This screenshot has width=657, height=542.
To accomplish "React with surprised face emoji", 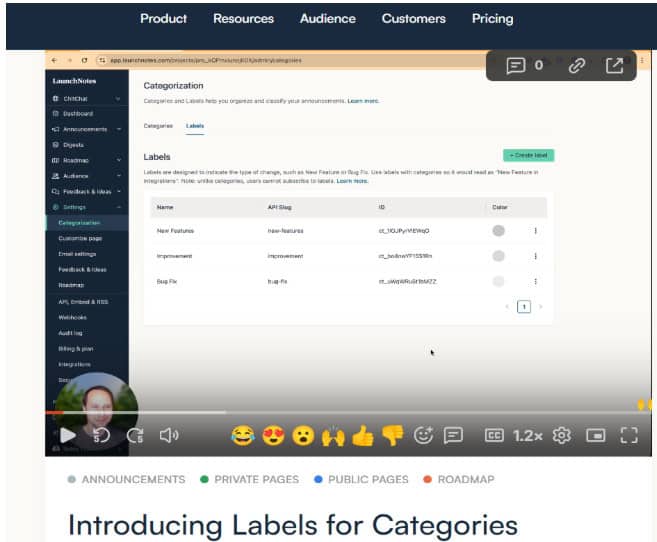I will click(303, 436).
